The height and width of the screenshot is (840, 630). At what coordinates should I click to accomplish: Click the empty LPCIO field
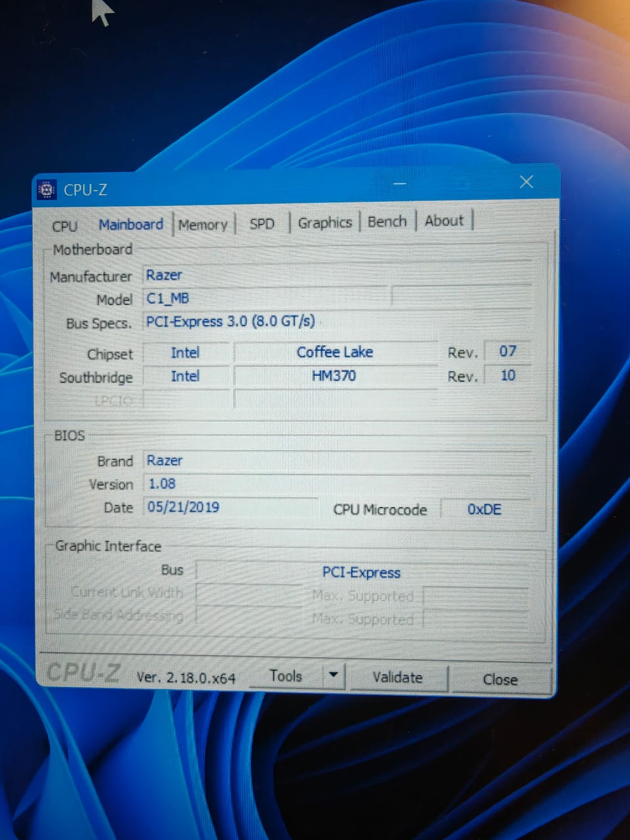coord(186,400)
